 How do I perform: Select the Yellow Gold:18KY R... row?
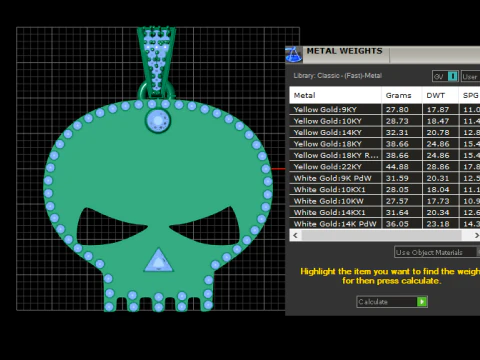pyautogui.click(x=385, y=155)
